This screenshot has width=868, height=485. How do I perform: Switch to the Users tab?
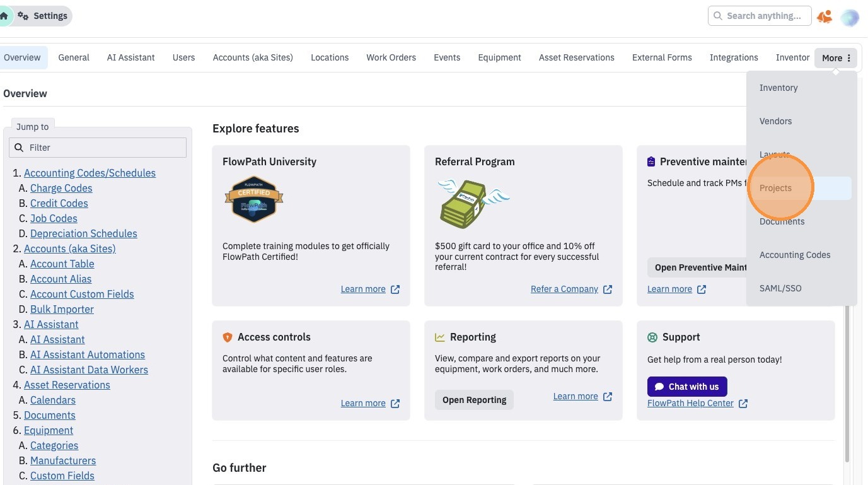[x=183, y=57]
